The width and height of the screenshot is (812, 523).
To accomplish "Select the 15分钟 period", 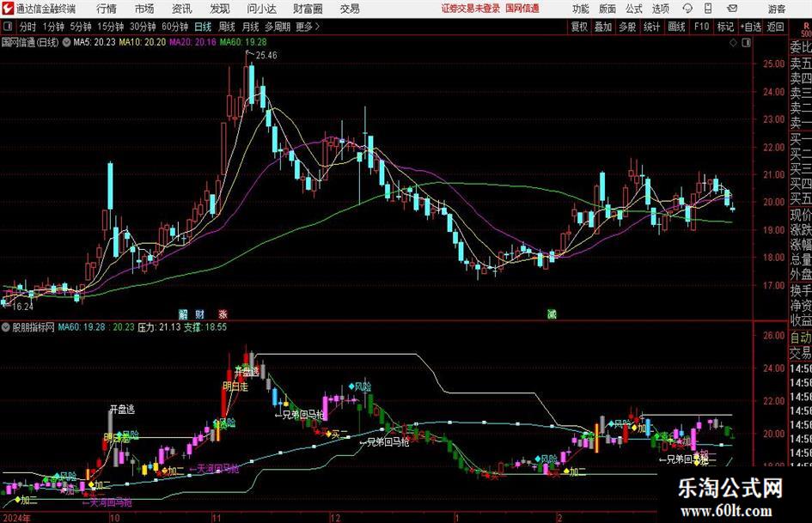I will tap(110, 27).
